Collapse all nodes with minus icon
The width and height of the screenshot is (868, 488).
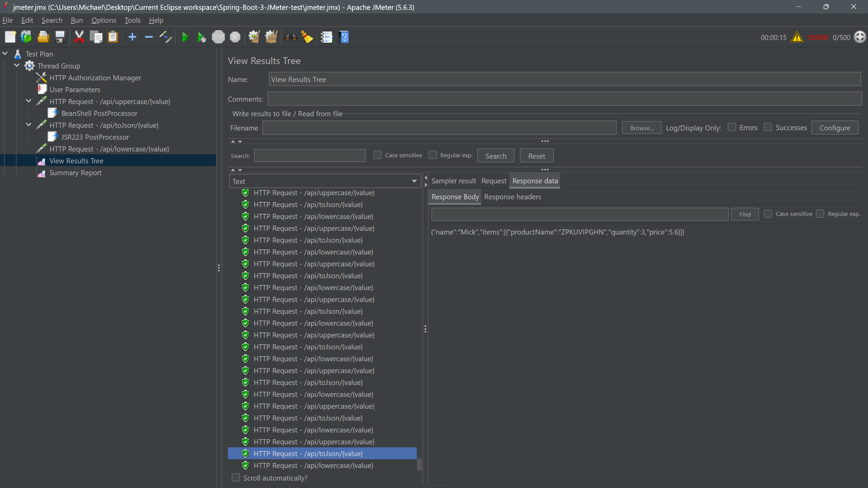149,37
